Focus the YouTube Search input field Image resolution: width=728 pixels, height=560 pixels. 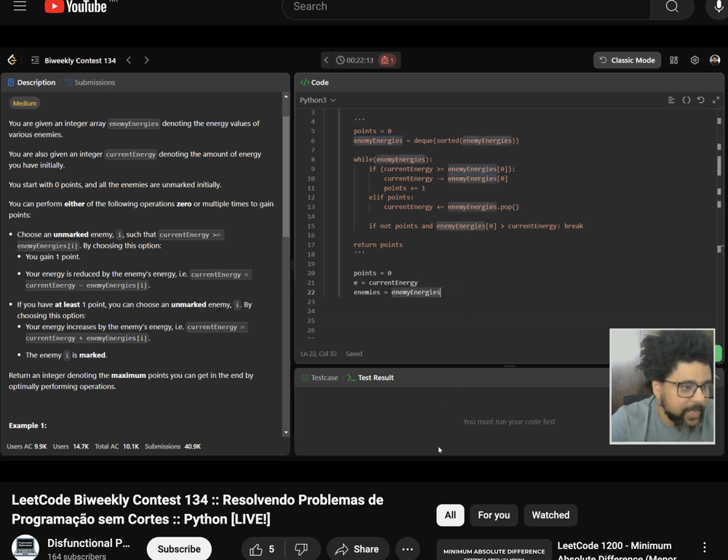[466, 7]
